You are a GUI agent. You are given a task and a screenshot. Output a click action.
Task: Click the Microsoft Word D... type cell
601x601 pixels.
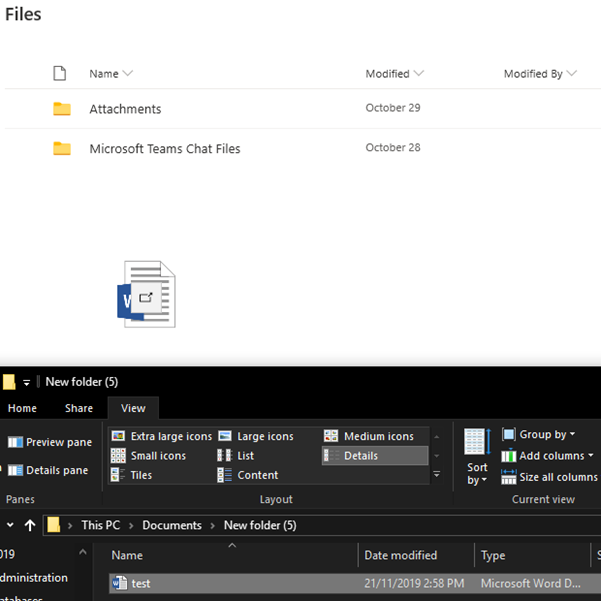click(531, 584)
